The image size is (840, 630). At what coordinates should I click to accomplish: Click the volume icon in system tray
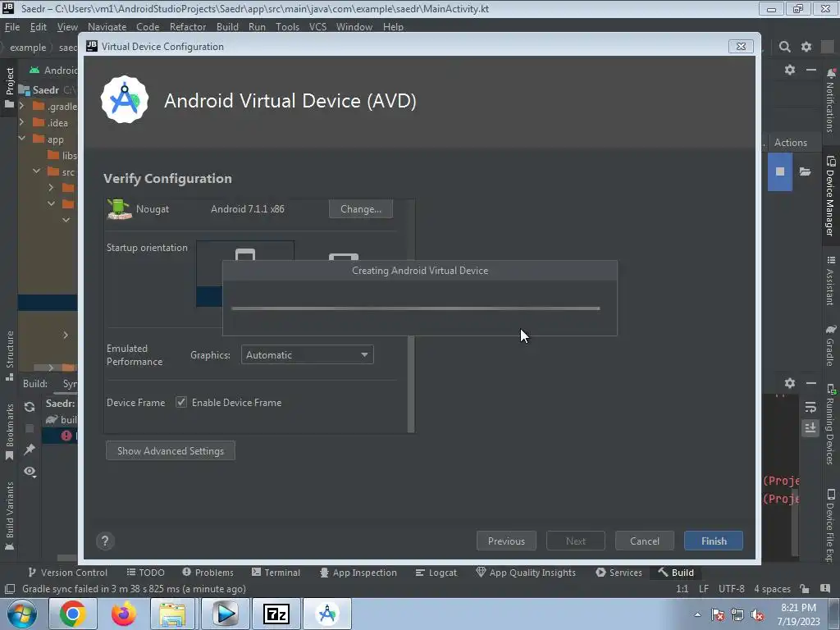tap(757, 615)
